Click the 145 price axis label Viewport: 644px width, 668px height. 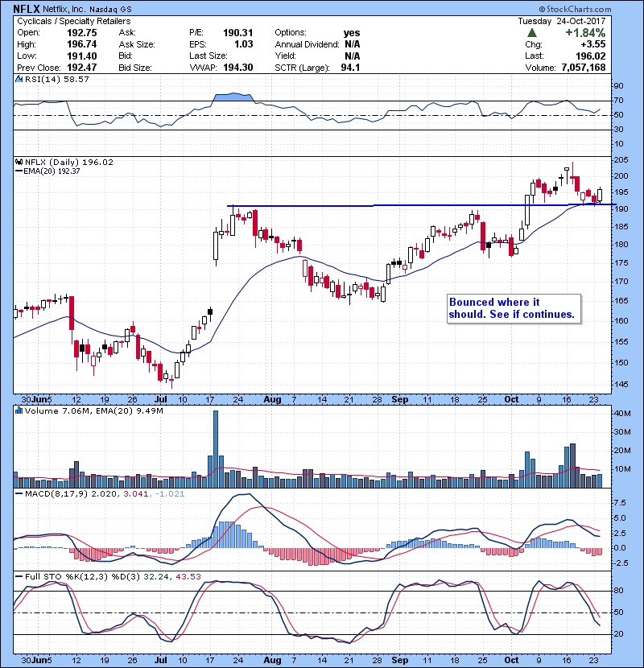click(621, 384)
